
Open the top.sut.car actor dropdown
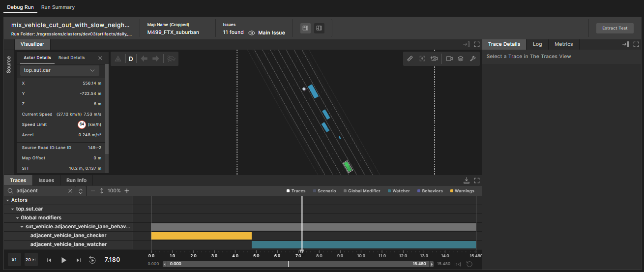pos(59,70)
